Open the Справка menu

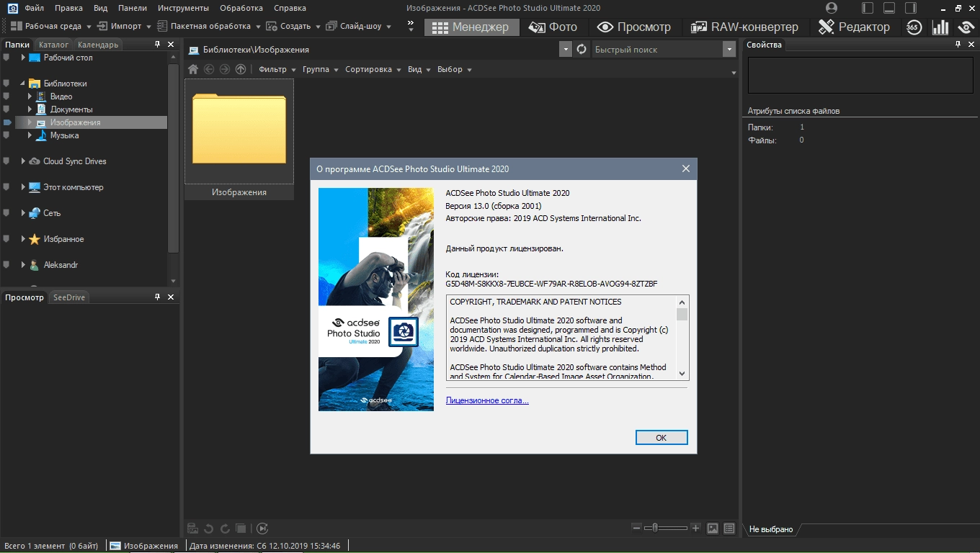290,8
